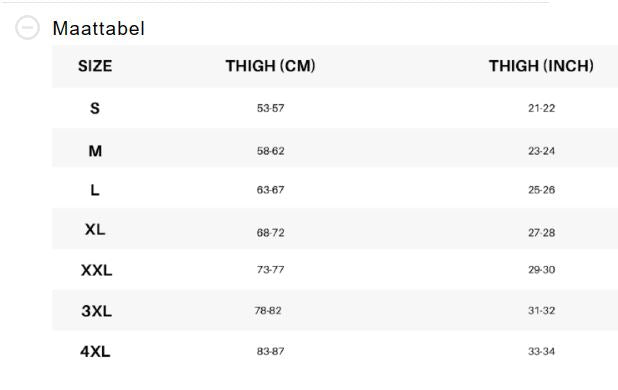Collapse the Maattabel section using the minus icon
618x390 pixels.
point(27,28)
